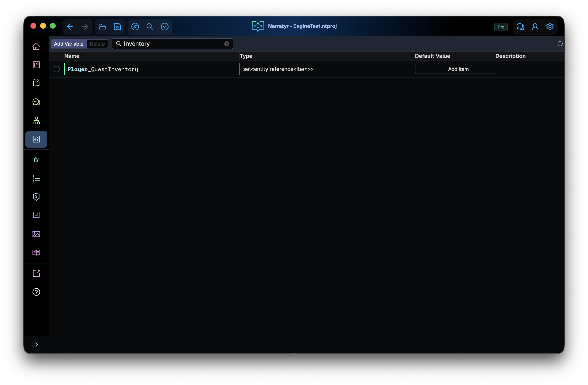Open the fx functions sidebar icon
Screen dimensions: 588x385
[36, 160]
